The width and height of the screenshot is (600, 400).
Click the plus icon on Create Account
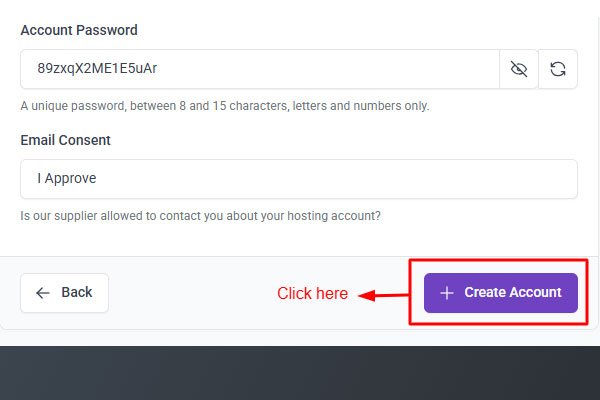pos(447,293)
